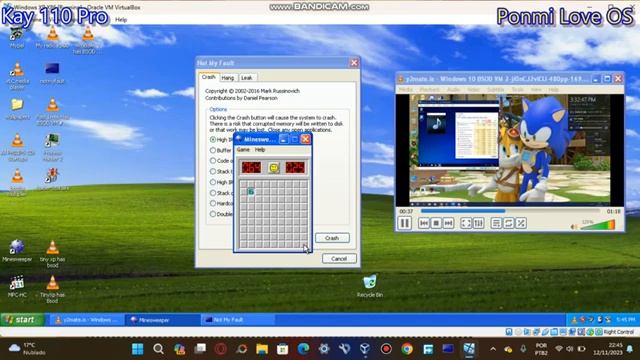
Task: Select the Code overwrite radio option
Action: click(x=213, y=161)
